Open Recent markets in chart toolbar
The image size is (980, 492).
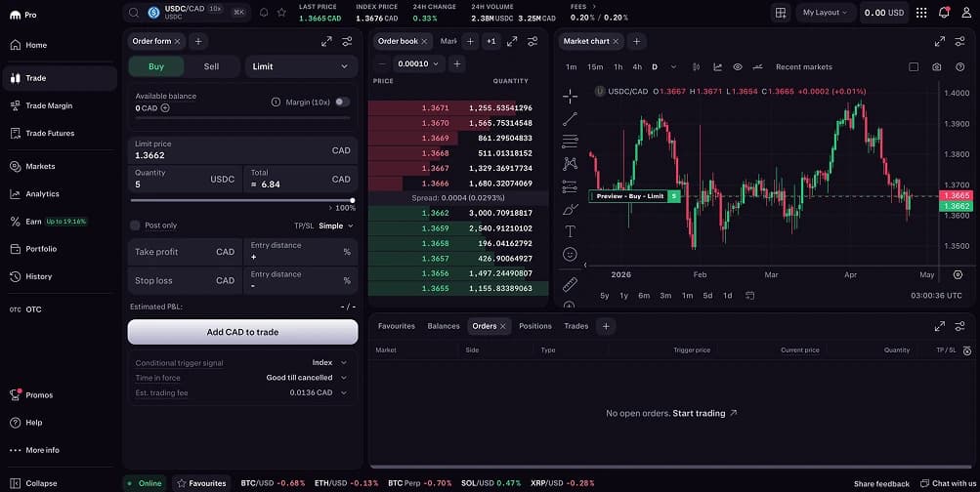(804, 66)
